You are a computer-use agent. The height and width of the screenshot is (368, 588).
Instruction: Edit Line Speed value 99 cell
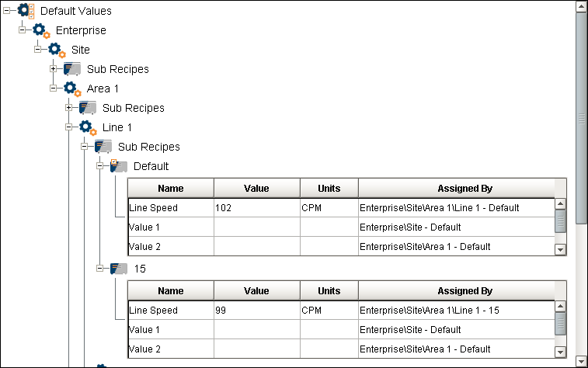[256, 311]
